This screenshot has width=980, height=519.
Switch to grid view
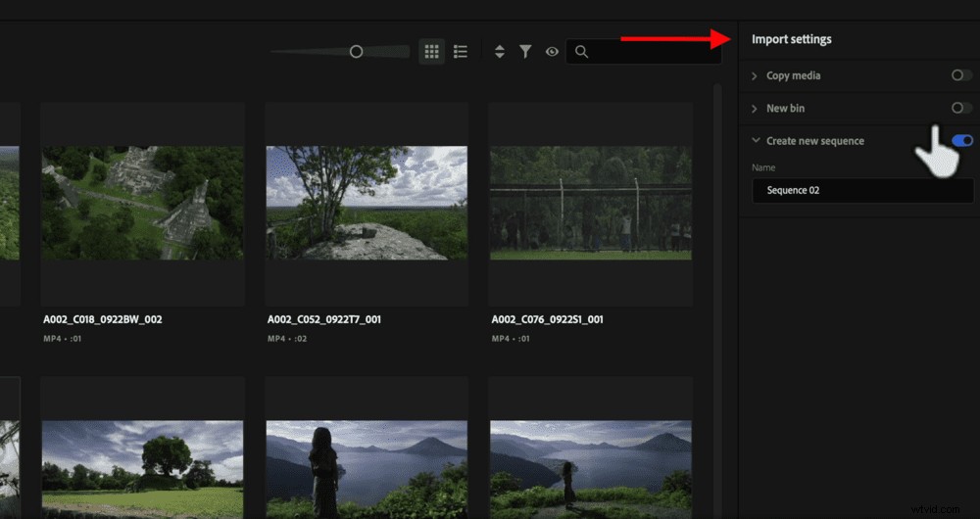pyautogui.click(x=431, y=52)
